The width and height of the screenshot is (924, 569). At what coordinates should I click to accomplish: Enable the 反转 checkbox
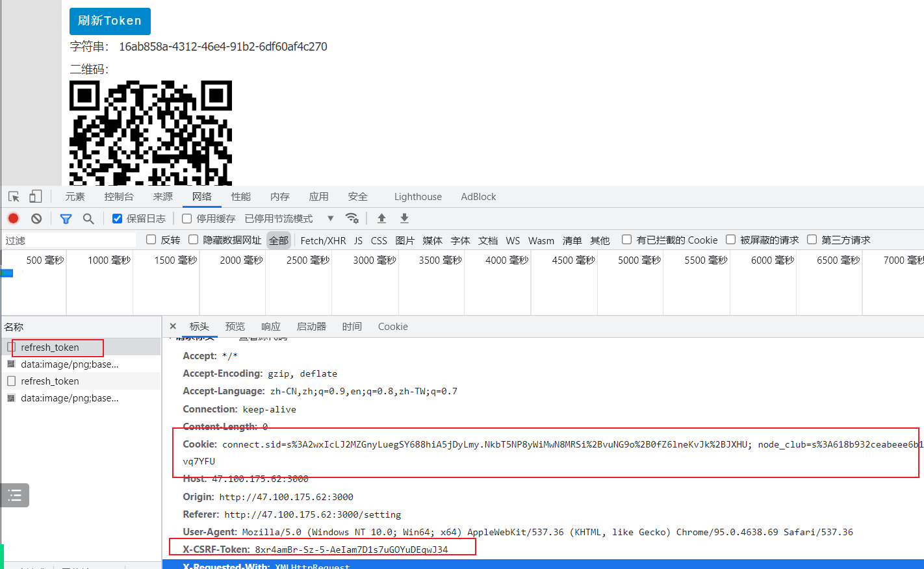pos(151,240)
